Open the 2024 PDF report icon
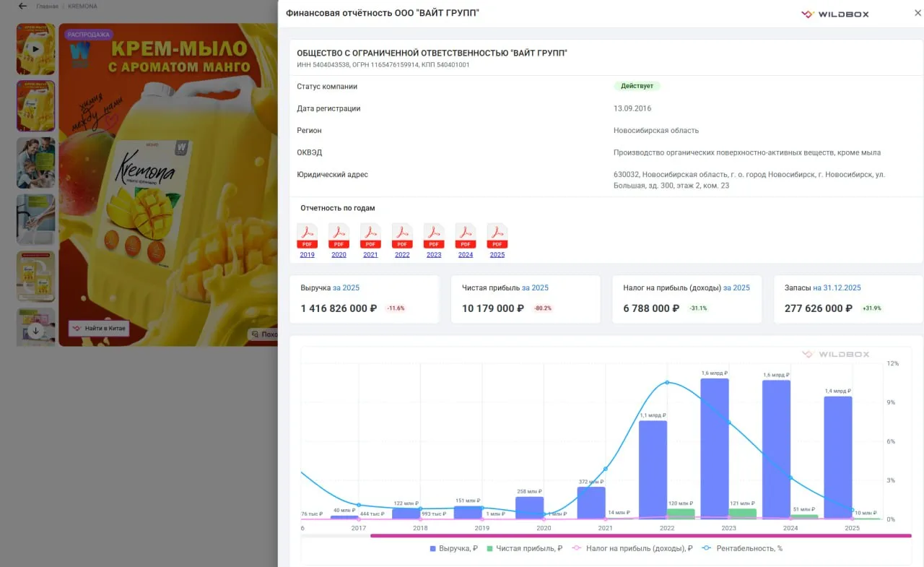924x567 pixels. (x=466, y=235)
